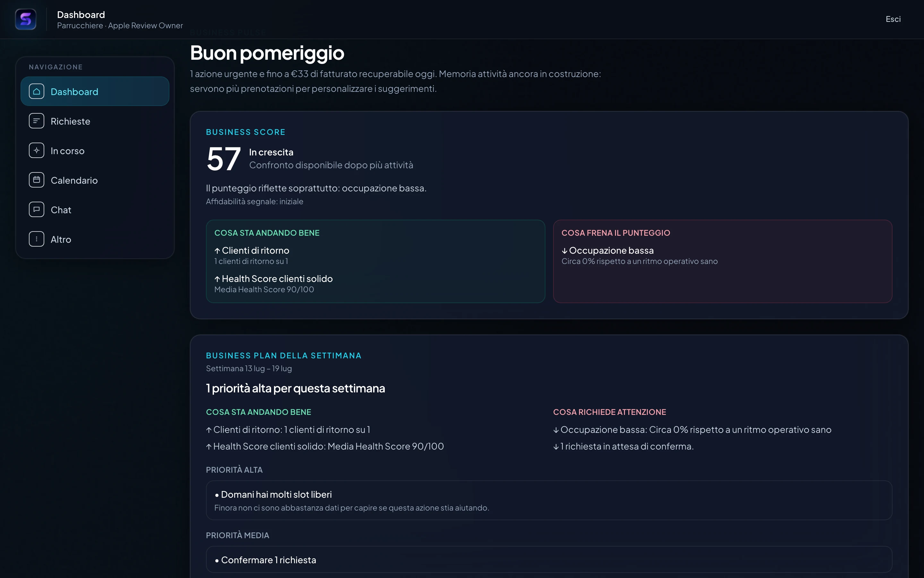Click the Chat speech-bubble icon
924x578 pixels.
coord(37,209)
